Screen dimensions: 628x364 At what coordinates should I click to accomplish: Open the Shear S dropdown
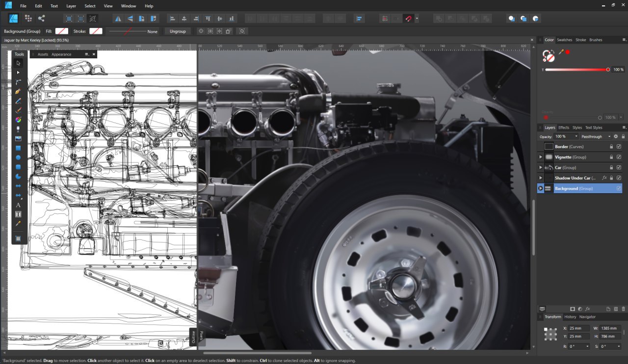[x=619, y=346]
